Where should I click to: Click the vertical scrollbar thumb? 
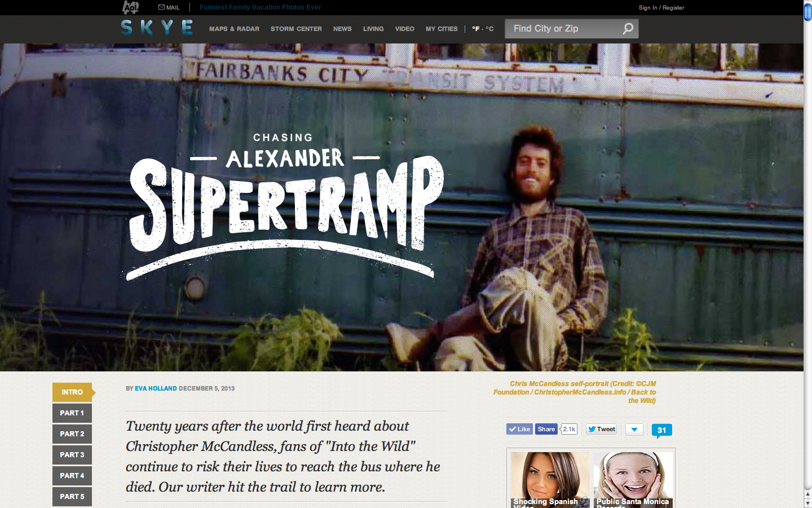(807, 11)
